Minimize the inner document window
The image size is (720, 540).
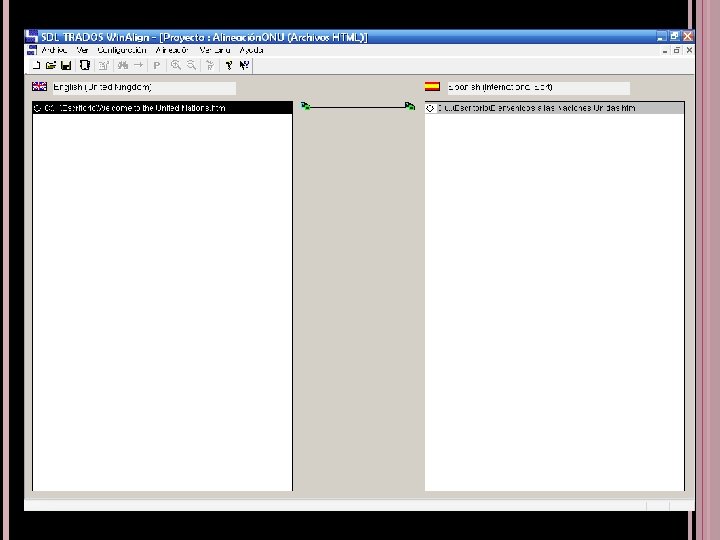[x=664, y=51]
